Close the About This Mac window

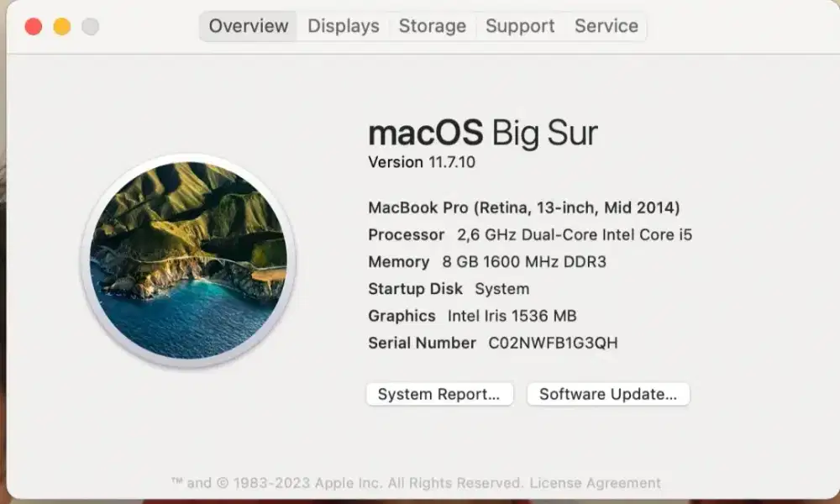click(x=33, y=26)
